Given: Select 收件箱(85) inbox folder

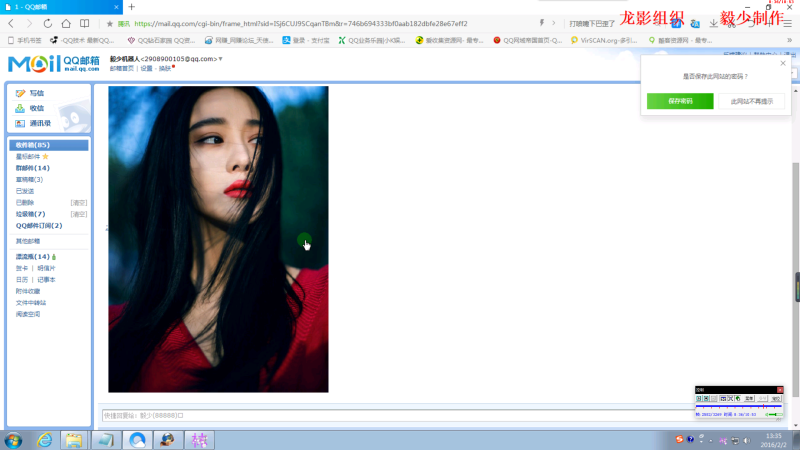Looking at the screenshot, I should 33,145.
